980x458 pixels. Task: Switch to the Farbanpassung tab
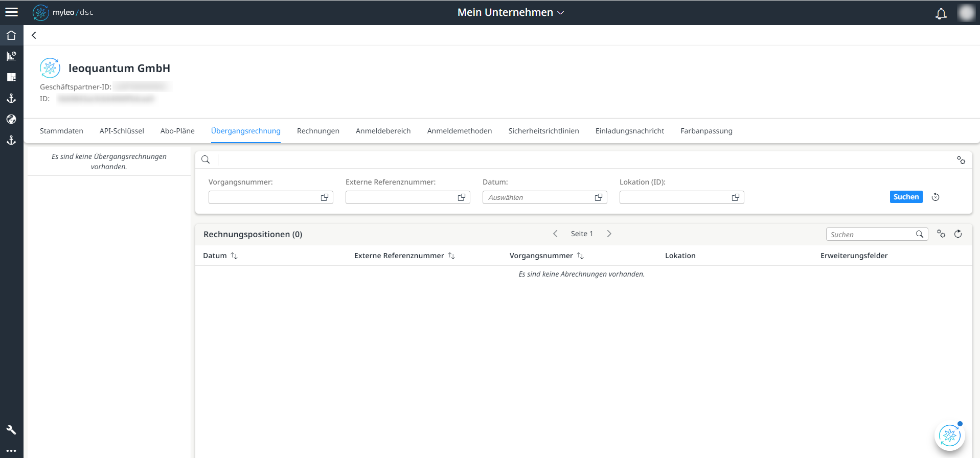706,131
